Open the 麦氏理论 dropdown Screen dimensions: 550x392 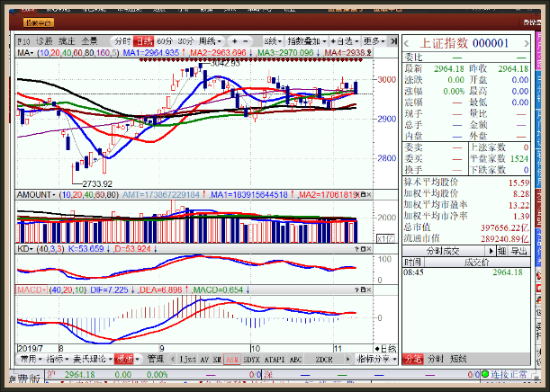(x=93, y=359)
